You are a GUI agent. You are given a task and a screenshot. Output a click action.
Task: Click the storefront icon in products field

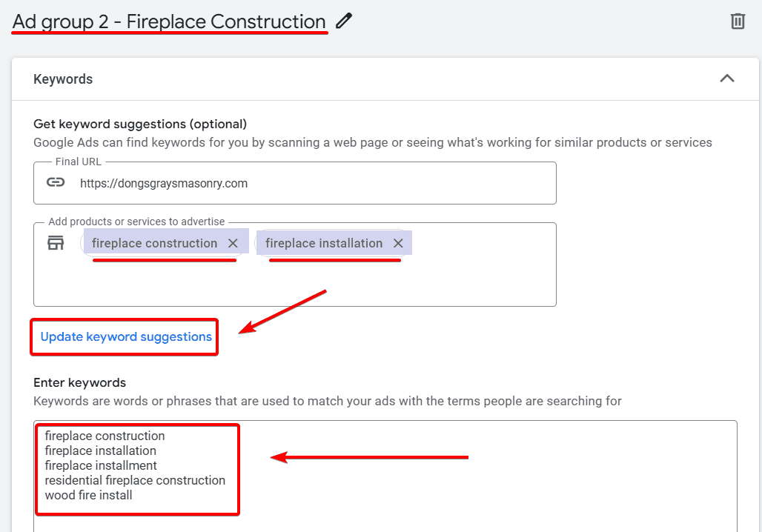tap(56, 243)
